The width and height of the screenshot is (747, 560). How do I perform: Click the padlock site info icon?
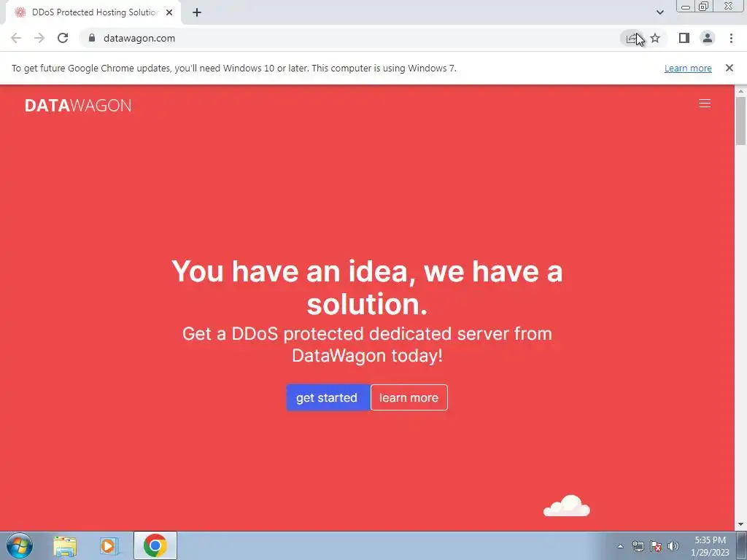92,38
